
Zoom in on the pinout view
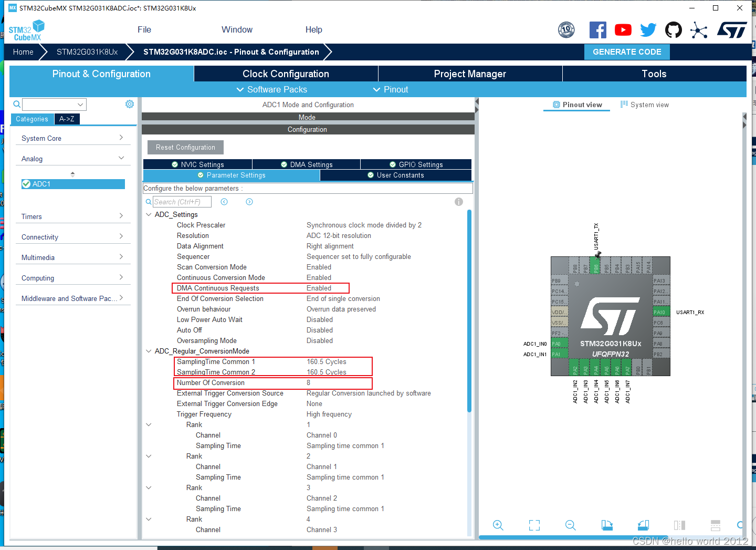tap(498, 525)
